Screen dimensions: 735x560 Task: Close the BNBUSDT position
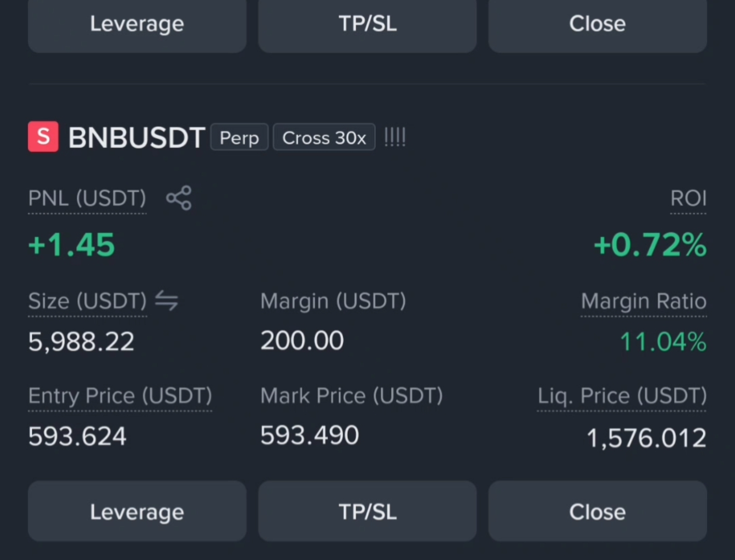click(x=598, y=512)
